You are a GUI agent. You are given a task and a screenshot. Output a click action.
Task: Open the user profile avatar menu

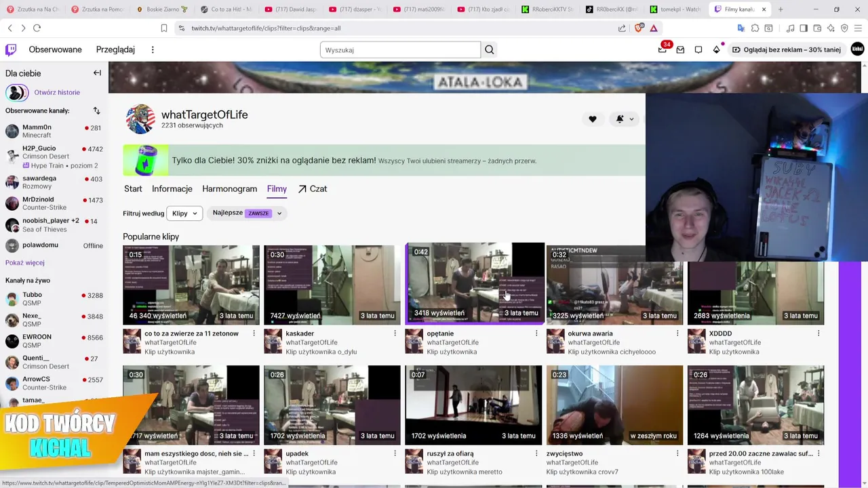coord(857,49)
